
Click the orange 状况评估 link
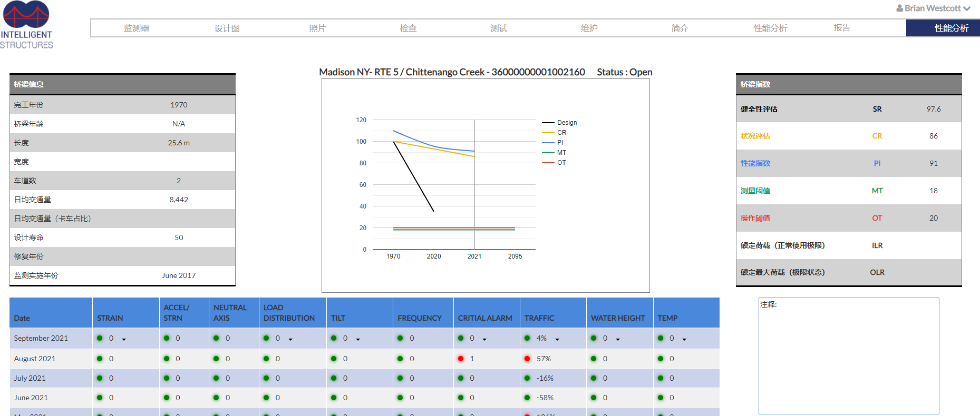(x=755, y=136)
